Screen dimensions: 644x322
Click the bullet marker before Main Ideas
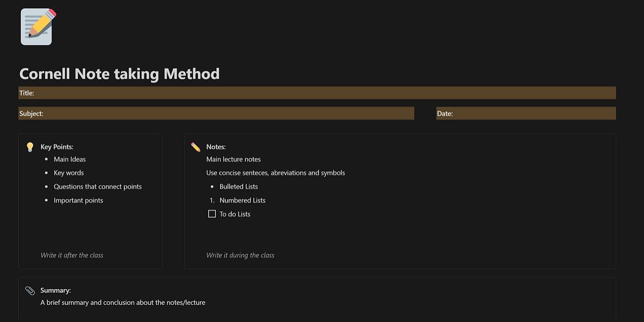tap(46, 159)
